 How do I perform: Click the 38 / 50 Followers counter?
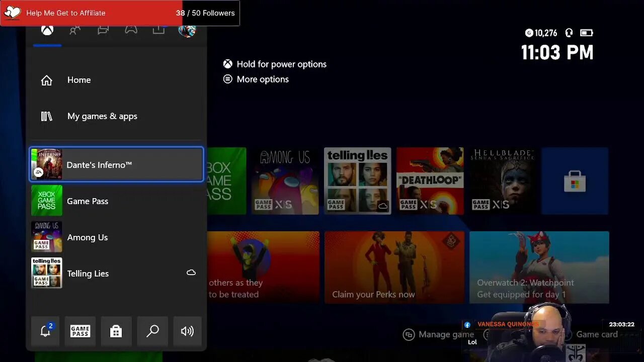click(205, 13)
